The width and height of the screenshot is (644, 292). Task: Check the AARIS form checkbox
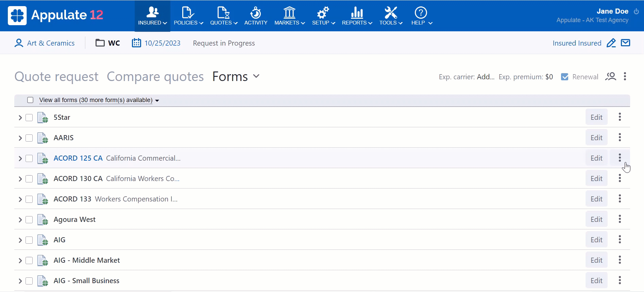[29, 138]
